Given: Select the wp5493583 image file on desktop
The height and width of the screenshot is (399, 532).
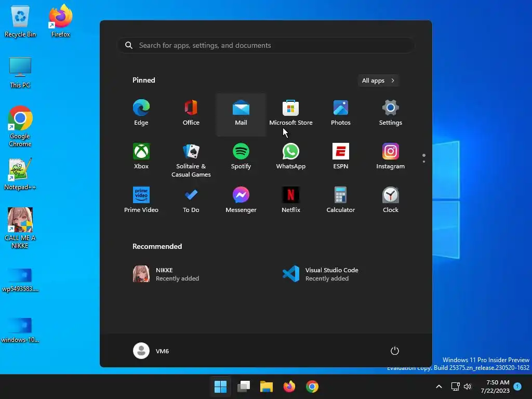Looking at the screenshot, I should click(20, 280).
